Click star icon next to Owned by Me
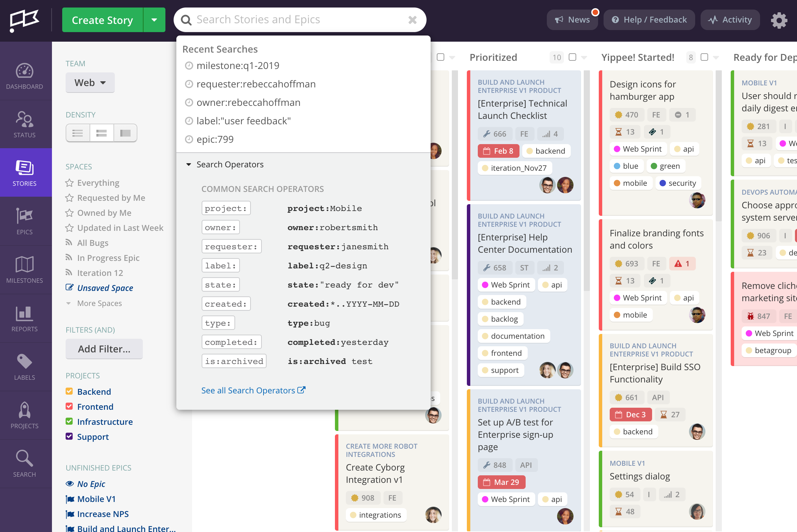Screen dimensions: 797x532 [x=69, y=213]
